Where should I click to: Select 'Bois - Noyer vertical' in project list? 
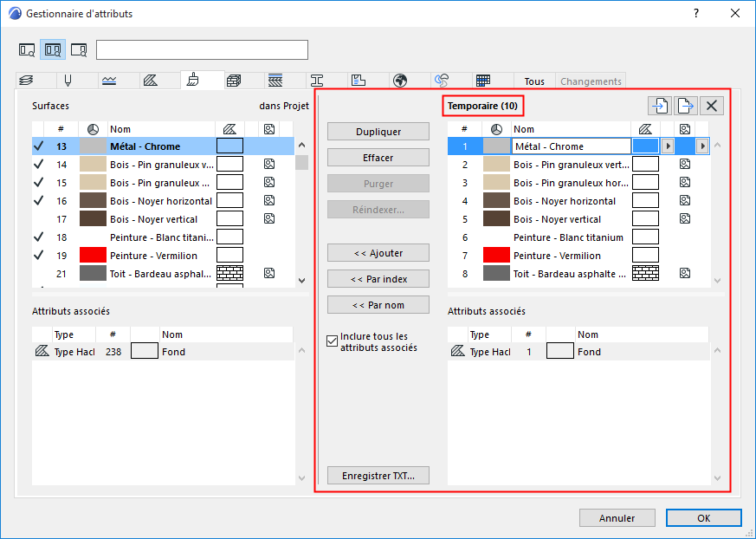154,219
